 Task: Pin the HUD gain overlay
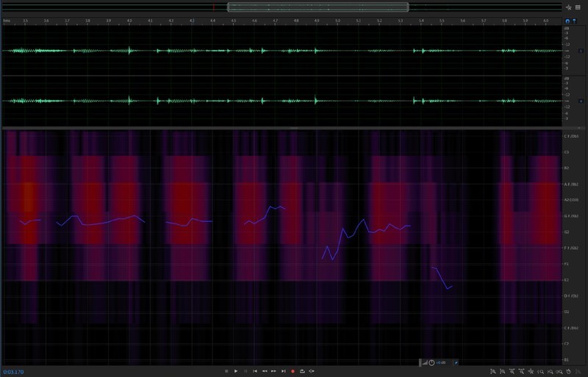pyautogui.click(x=456, y=362)
